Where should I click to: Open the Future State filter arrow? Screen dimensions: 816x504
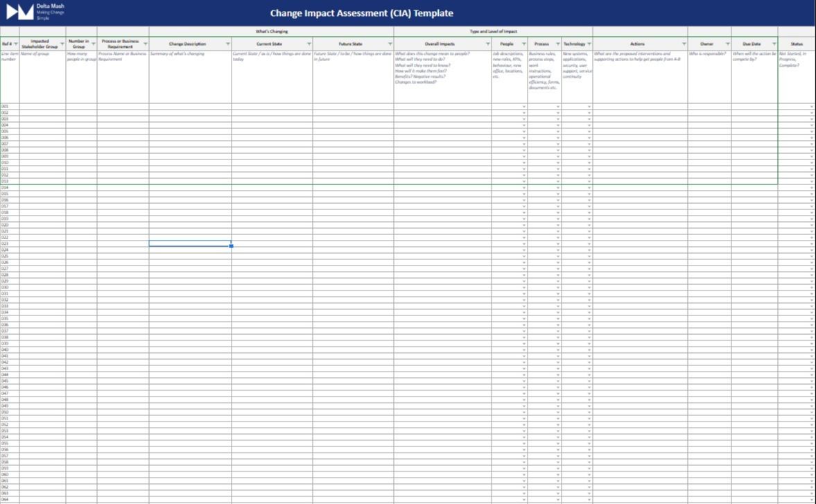click(390, 44)
